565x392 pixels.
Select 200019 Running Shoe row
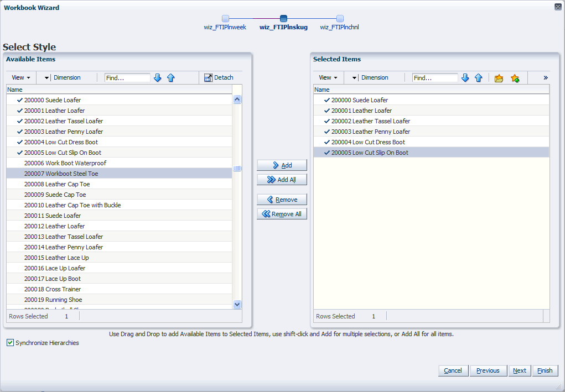(x=120, y=300)
